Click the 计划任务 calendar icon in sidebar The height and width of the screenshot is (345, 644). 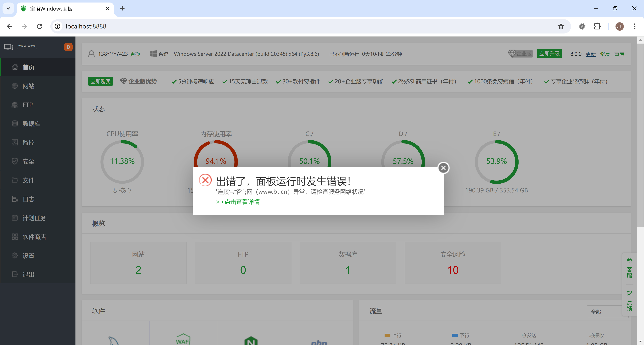[15, 218]
